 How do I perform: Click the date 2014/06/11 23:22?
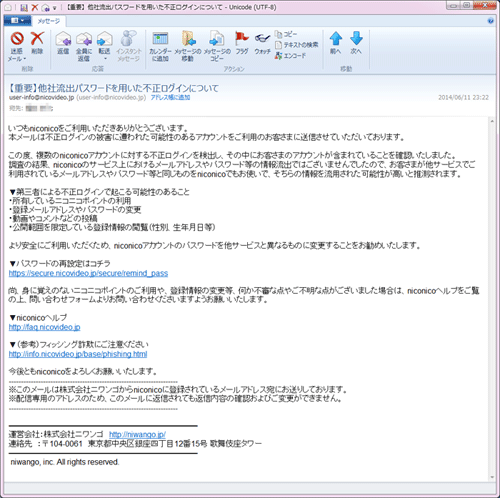point(463,97)
